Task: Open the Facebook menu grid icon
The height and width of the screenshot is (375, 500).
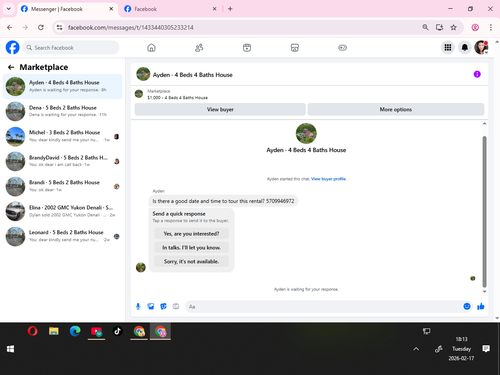Action: [x=448, y=48]
